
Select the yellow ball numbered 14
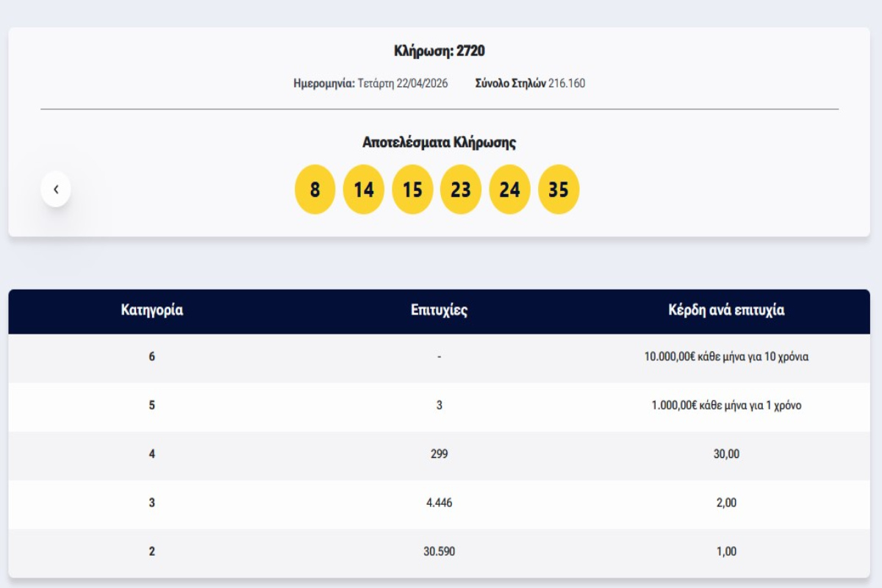pyautogui.click(x=364, y=190)
